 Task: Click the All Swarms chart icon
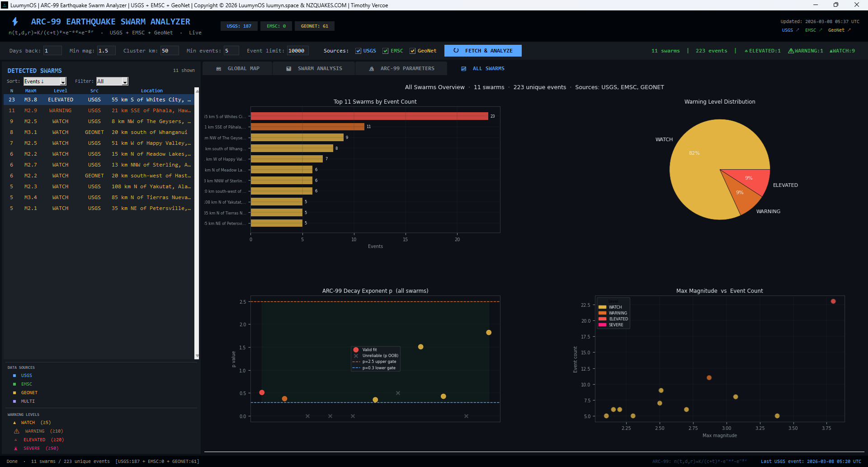(463, 69)
